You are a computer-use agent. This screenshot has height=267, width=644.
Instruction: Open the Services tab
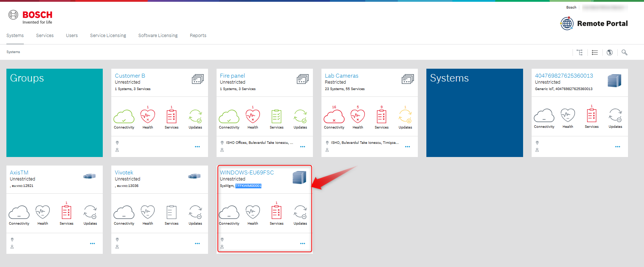click(x=45, y=36)
